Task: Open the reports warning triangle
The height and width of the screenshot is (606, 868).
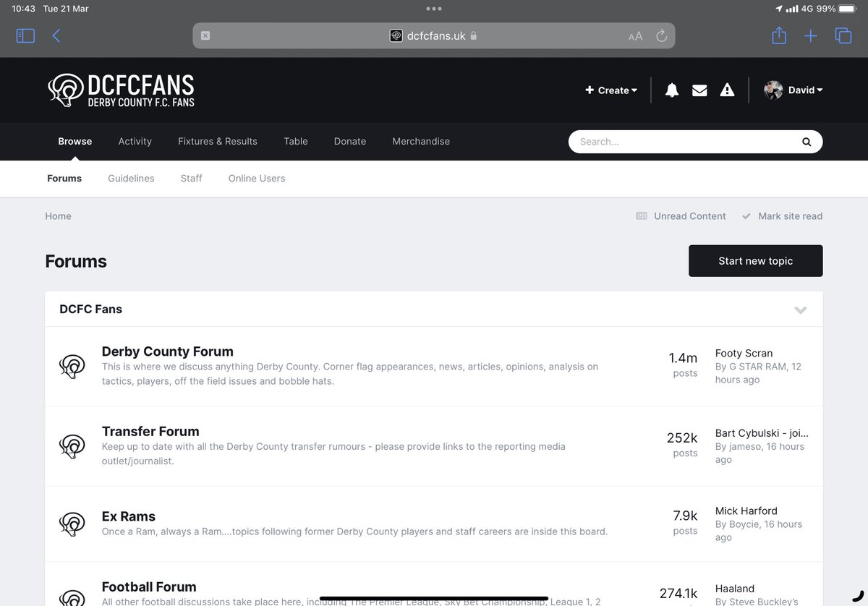Action: [x=727, y=90]
